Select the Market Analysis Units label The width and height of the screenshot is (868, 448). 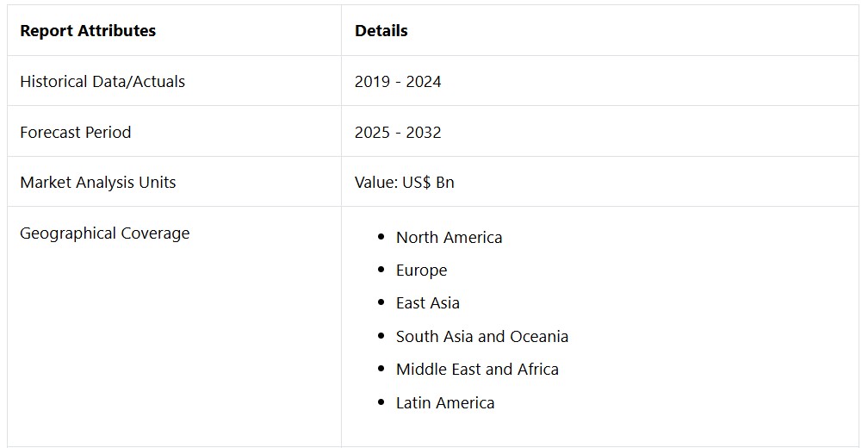[98, 182]
